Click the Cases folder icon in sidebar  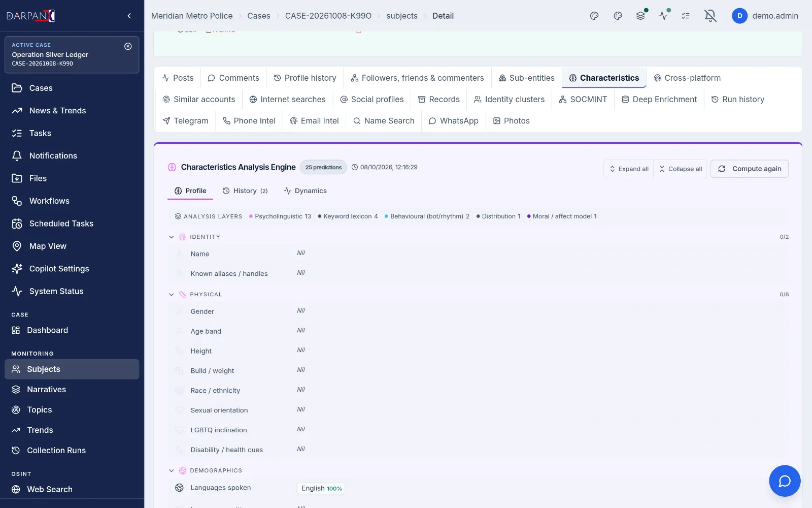coord(17,88)
